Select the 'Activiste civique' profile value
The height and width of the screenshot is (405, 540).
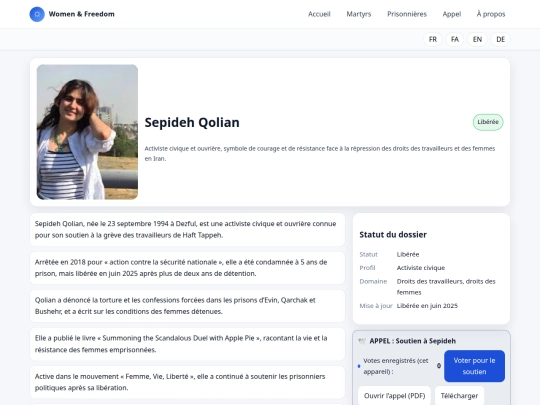(x=420, y=268)
